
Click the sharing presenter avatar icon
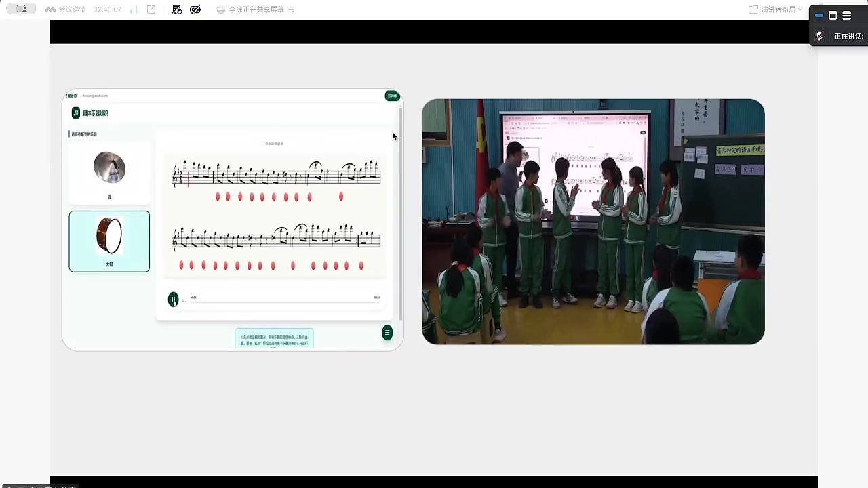(x=221, y=9)
